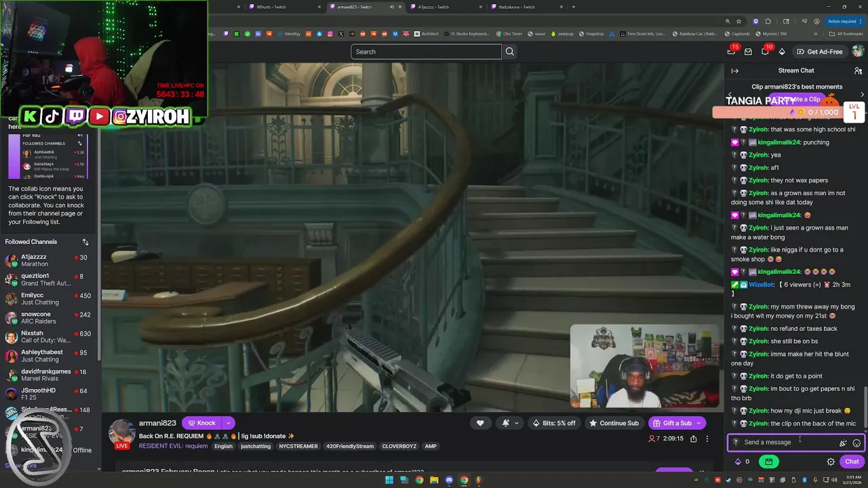This screenshot has width=868, height=488.
Task: Share the stream using share icon
Action: point(693,439)
